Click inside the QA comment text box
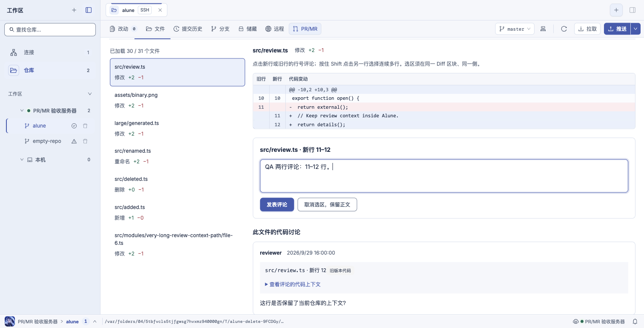644x328 pixels. coord(444,176)
